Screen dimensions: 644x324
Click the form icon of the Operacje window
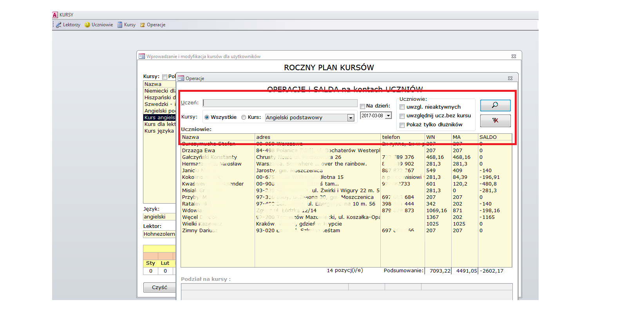[181, 78]
